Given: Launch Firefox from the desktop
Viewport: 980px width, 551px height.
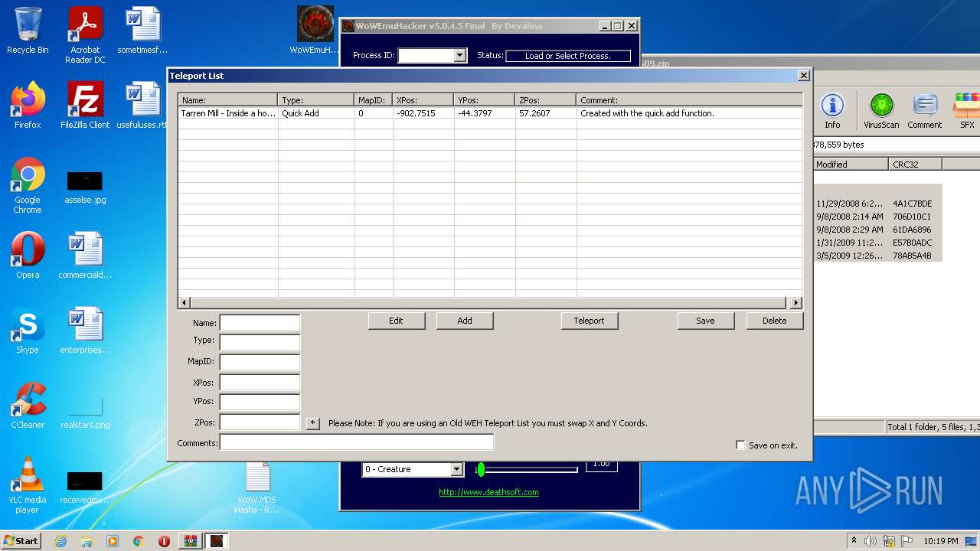Looking at the screenshot, I should pos(28,106).
